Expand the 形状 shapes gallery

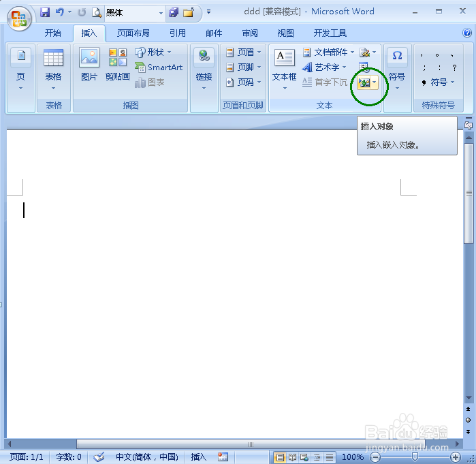[153, 52]
